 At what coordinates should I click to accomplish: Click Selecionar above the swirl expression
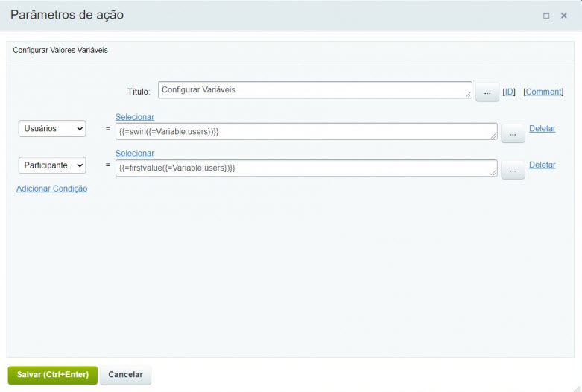[x=135, y=117]
